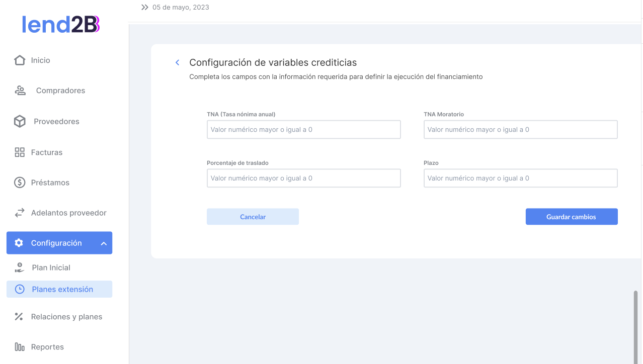This screenshot has width=643, height=364.
Task: Click the Préstamos dollar coin icon
Action: 20,183
